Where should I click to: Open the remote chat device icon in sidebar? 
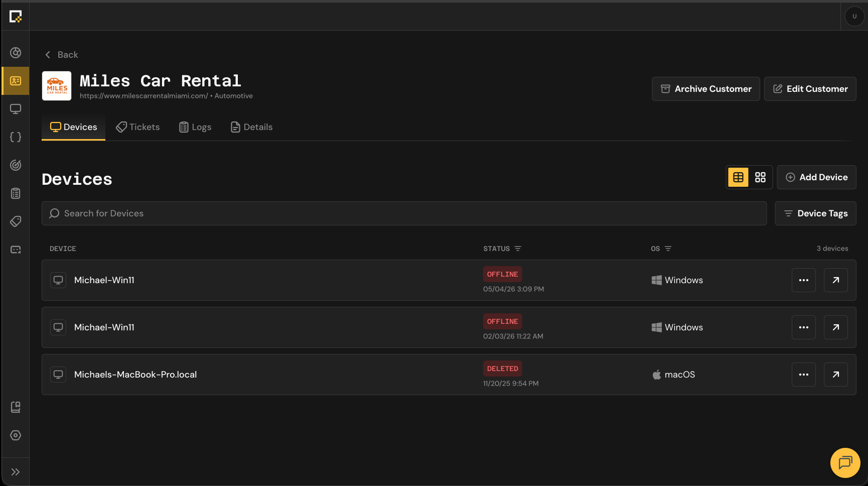(16, 250)
